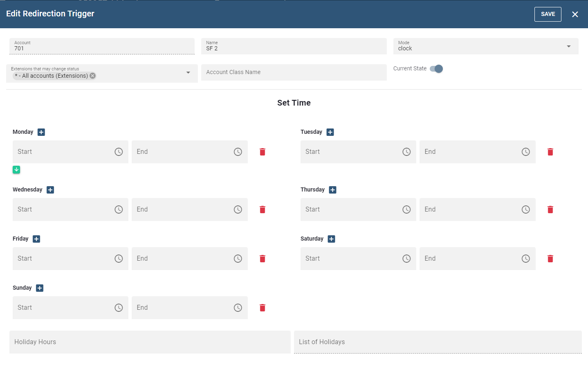The image size is (588, 365).
Task: Add a time slot for Sunday
Action: 40,288
